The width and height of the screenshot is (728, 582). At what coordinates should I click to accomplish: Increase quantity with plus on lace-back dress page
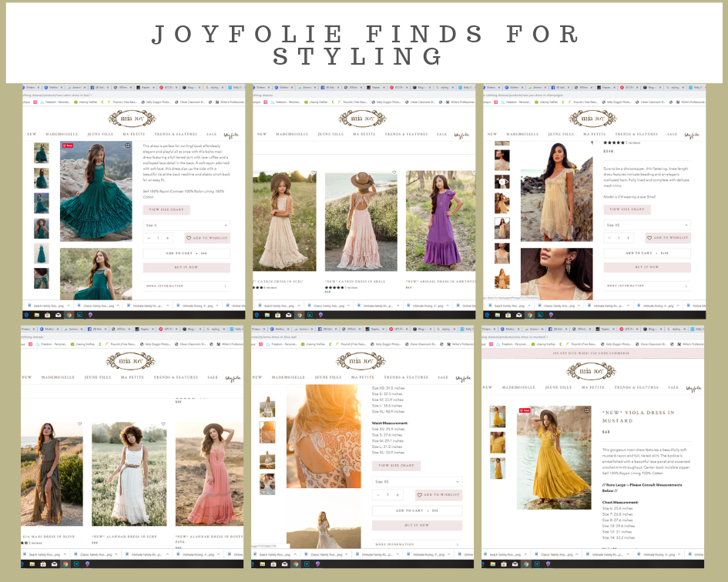click(397, 495)
